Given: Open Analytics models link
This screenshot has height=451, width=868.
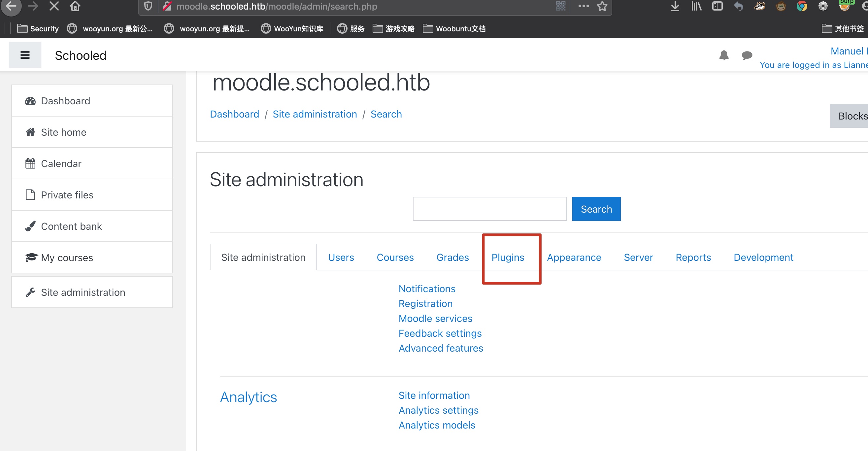Looking at the screenshot, I should pos(437,425).
